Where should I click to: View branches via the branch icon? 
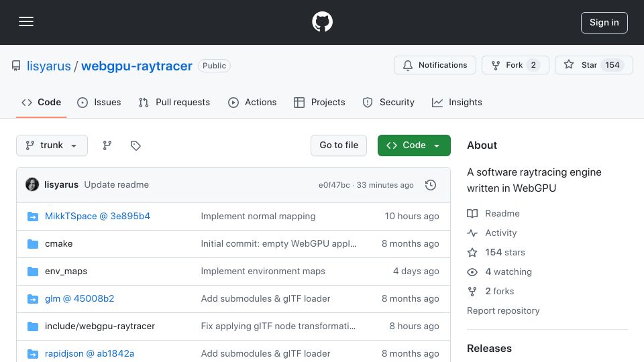click(107, 145)
